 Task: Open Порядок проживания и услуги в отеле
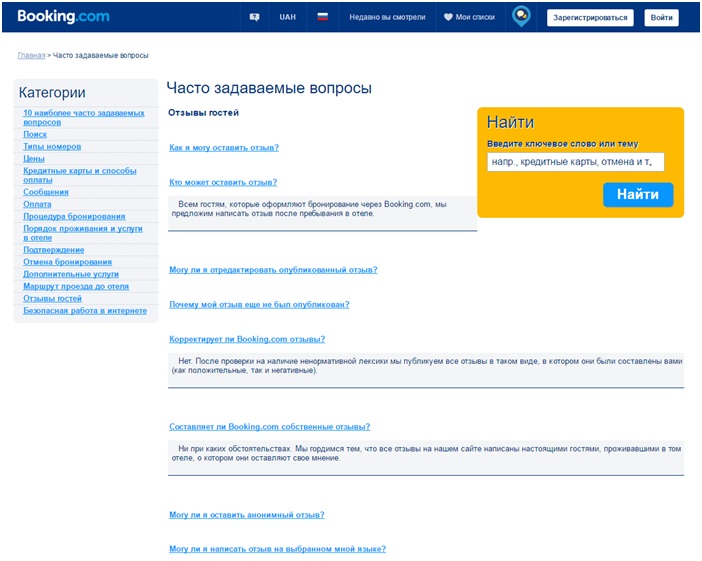click(x=83, y=233)
